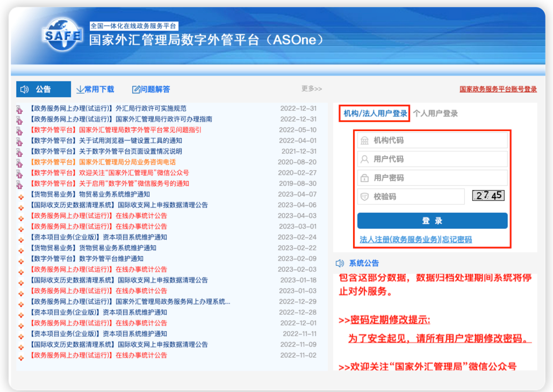
Task: Open 国家政务服务平台账号登录 link
Action: 498,89
